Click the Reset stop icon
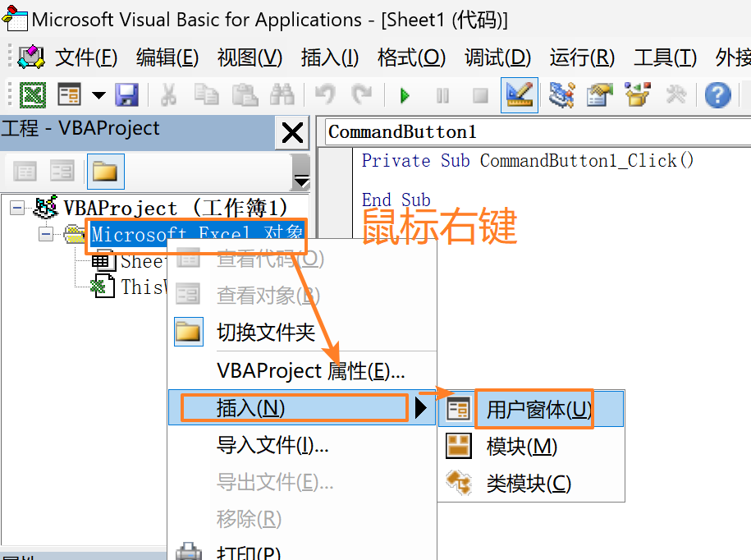751x560 pixels. (480, 96)
